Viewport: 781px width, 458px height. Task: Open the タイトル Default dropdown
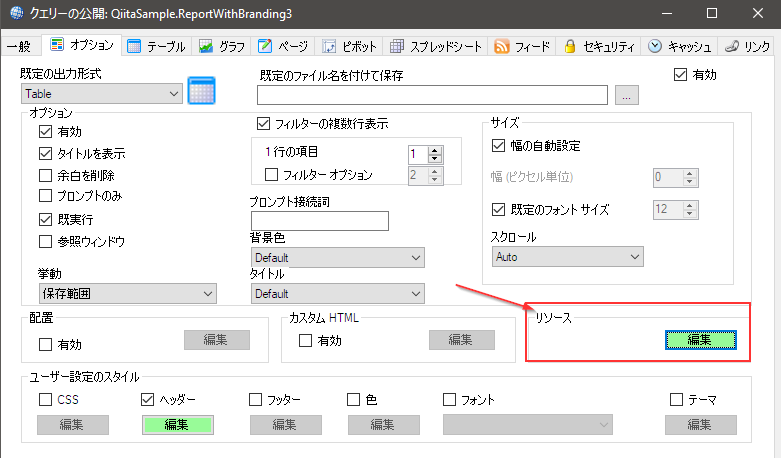pos(338,294)
